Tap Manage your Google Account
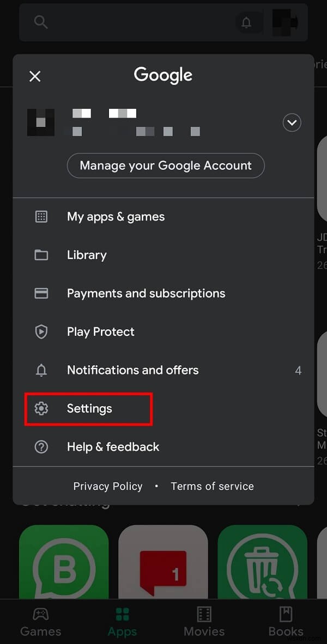 166,165
